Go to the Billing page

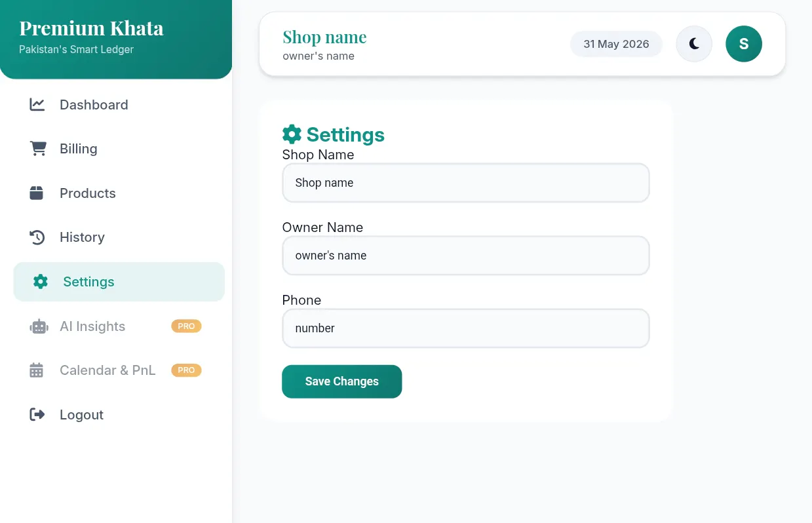tap(119, 149)
